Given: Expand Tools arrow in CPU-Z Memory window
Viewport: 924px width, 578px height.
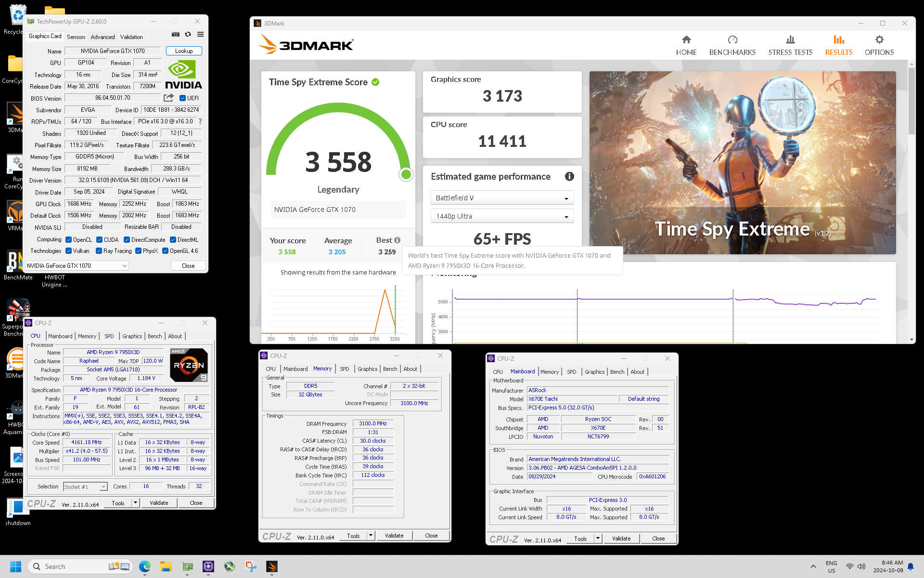Looking at the screenshot, I should (x=371, y=536).
